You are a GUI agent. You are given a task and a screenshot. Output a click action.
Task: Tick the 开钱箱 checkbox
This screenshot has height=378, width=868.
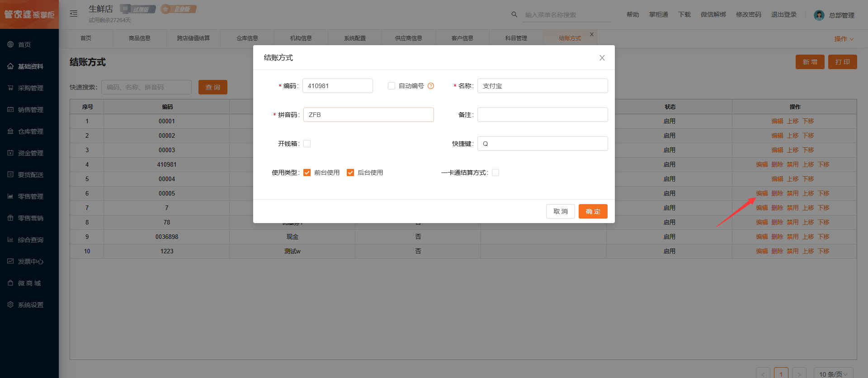[x=307, y=144]
